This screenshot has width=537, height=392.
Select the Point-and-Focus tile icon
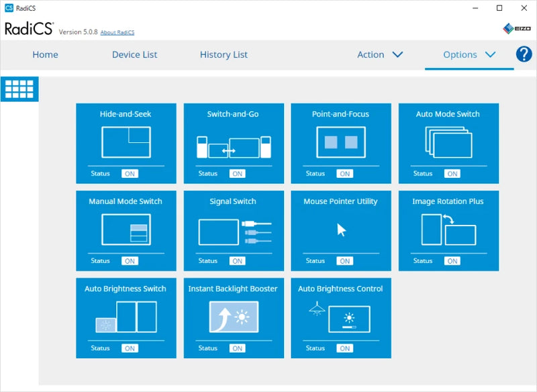pos(341,142)
